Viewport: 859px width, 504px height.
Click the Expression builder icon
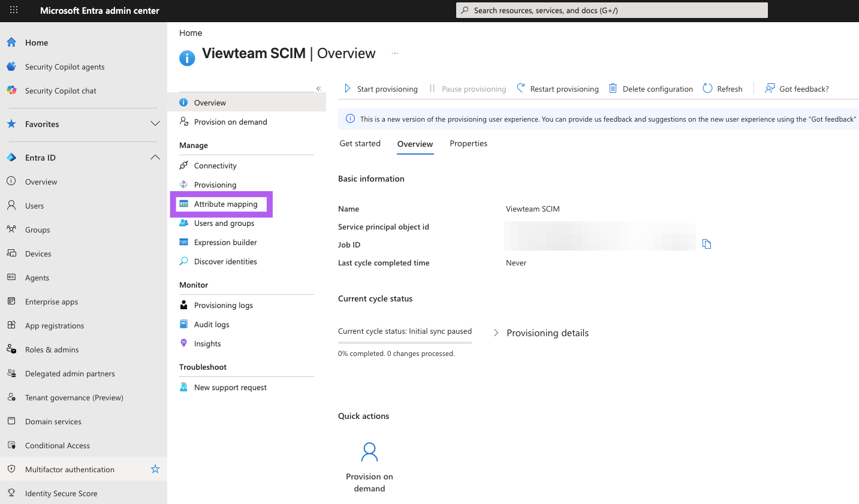click(x=184, y=242)
